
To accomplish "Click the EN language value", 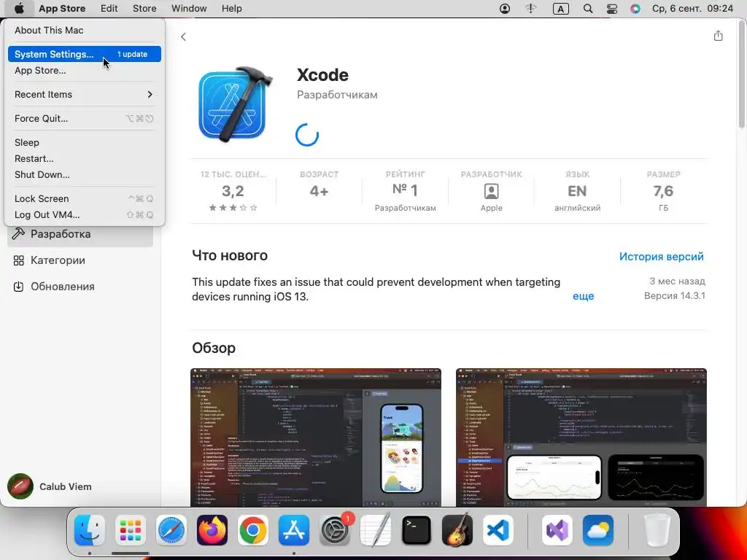I will pos(577,190).
